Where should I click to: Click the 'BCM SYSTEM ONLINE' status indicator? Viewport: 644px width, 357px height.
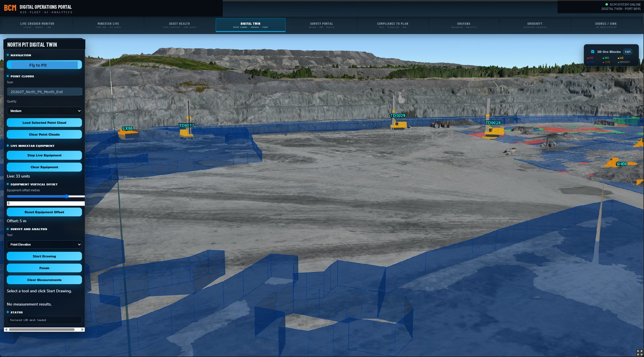pyautogui.click(x=623, y=4)
